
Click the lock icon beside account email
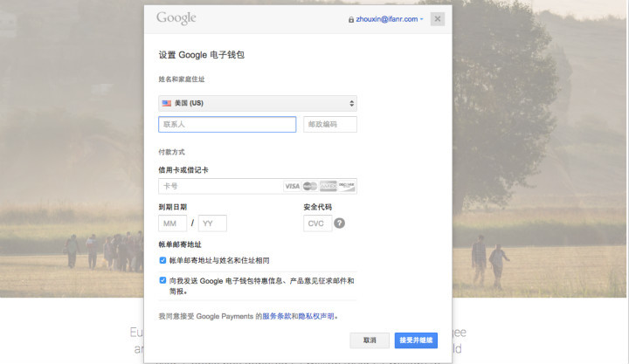point(351,19)
